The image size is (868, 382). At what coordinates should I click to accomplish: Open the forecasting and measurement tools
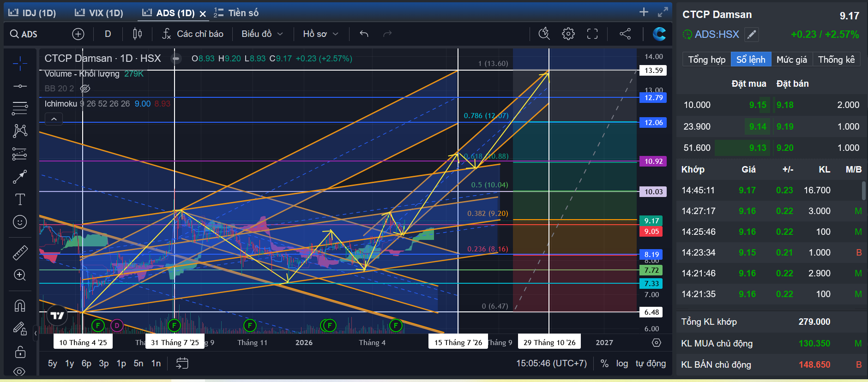[x=20, y=154]
